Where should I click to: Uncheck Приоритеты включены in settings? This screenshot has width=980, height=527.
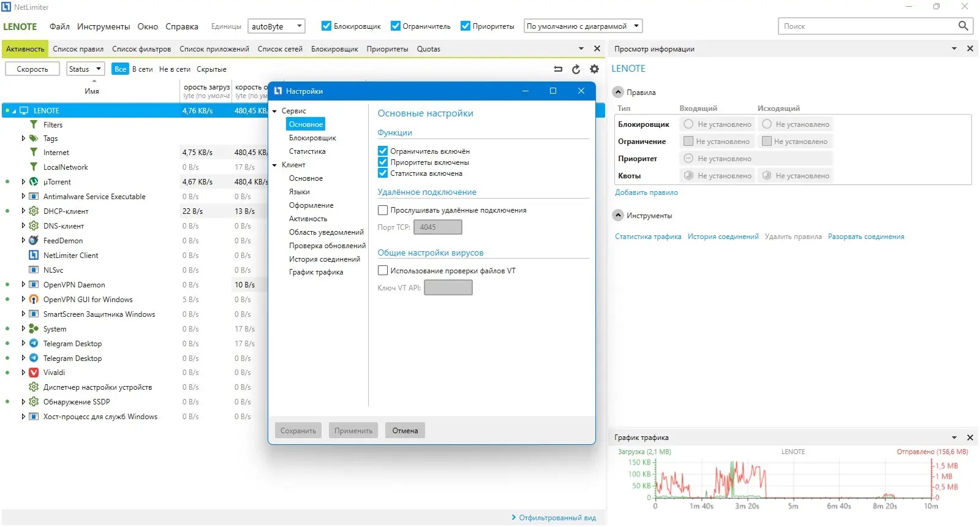pos(383,162)
